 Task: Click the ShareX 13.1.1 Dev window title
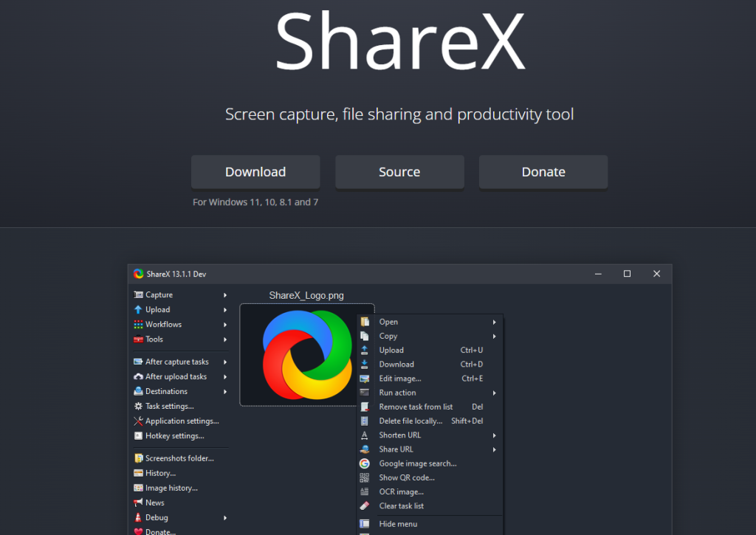pyautogui.click(x=176, y=274)
